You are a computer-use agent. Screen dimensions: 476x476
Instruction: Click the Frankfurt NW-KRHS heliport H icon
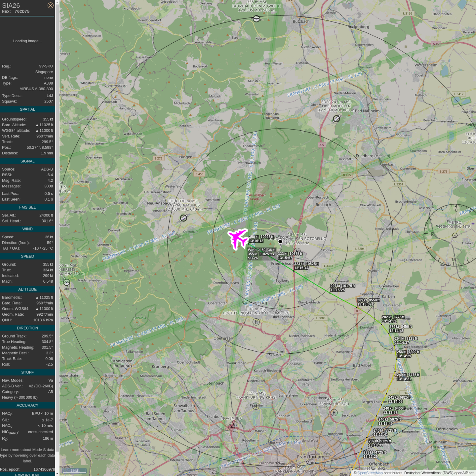[x=256, y=406]
